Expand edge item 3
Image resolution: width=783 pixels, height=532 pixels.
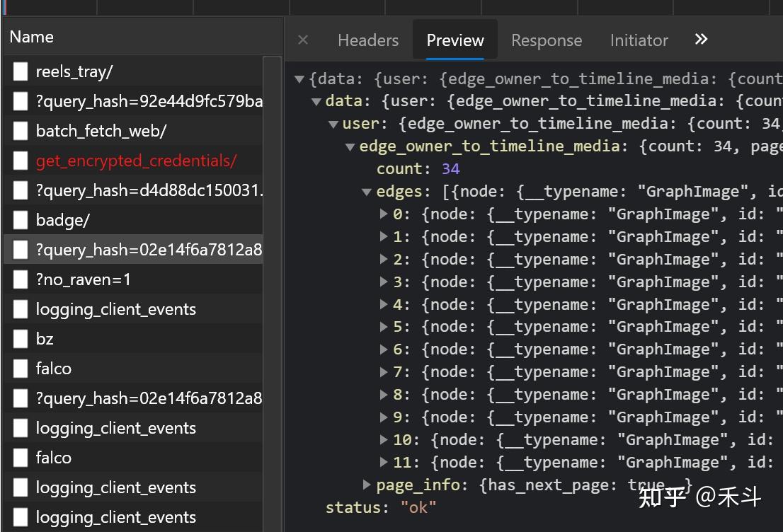pyautogui.click(x=384, y=282)
